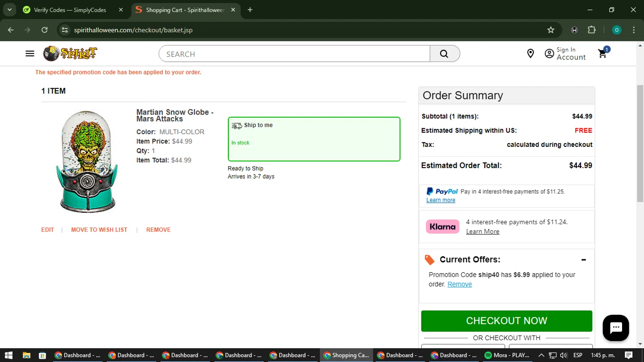Open the taskbar clock 1:45 p. m.
The height and width of the screenshot is (362, 644).
603,355
